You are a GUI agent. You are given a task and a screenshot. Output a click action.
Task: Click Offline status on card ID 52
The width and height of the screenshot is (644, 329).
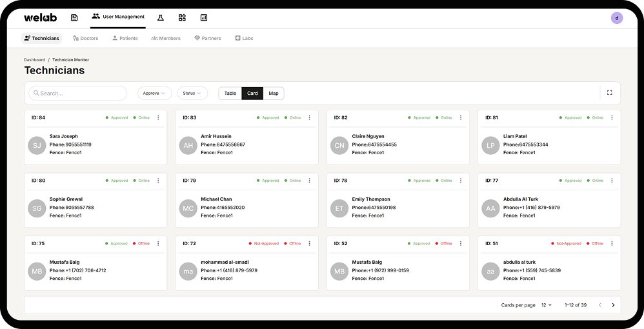pos(443,244)
